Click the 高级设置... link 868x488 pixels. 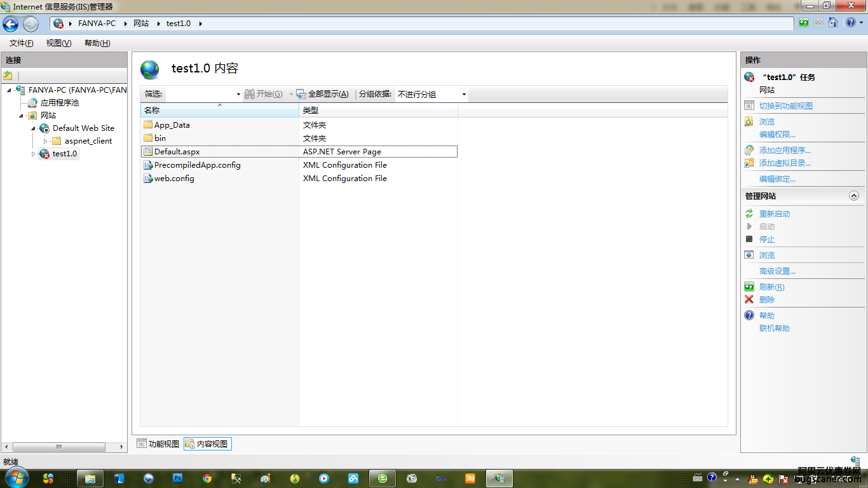pos(777,271)
